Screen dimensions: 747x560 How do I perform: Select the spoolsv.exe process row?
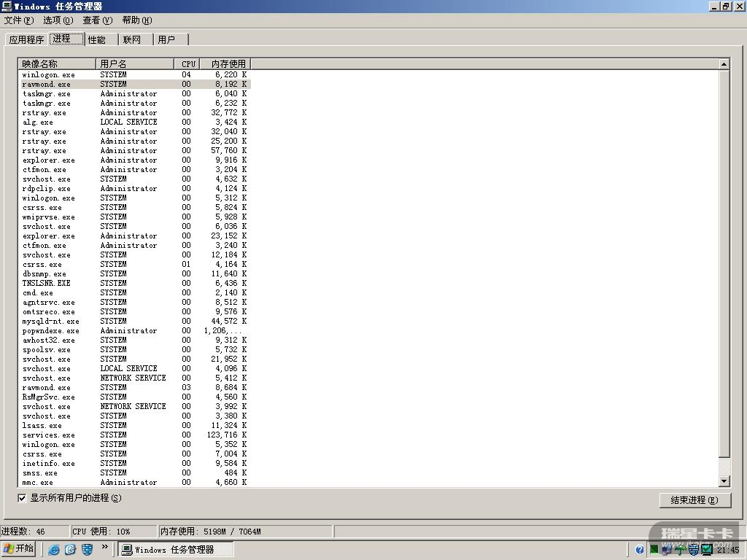[x=134, y=349]
